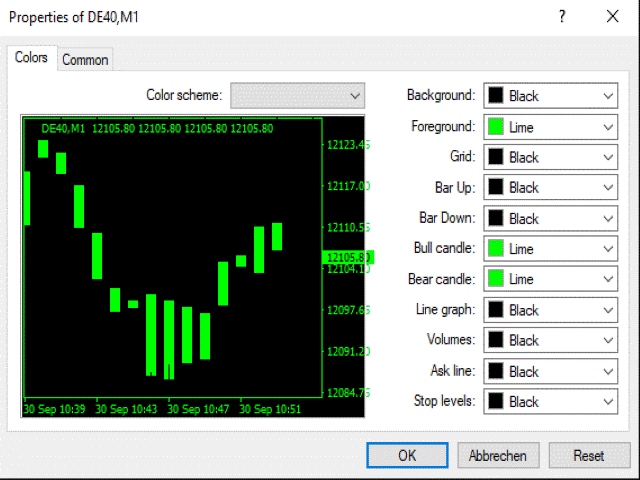Expand the Background color dropdown
Image resolution: width=640 pixels, height=480 pixels.
pos(551,96)
